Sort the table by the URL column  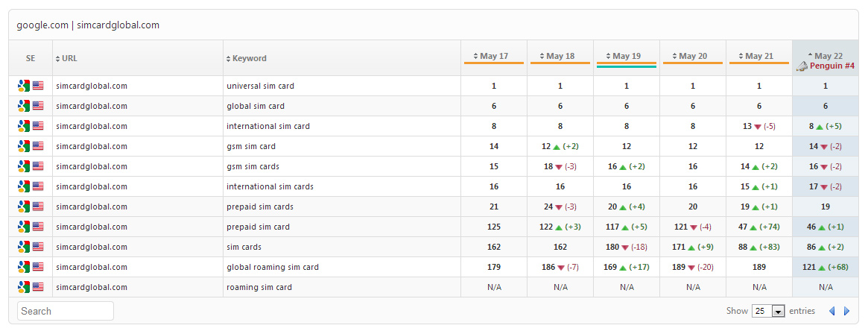[66, 58]
